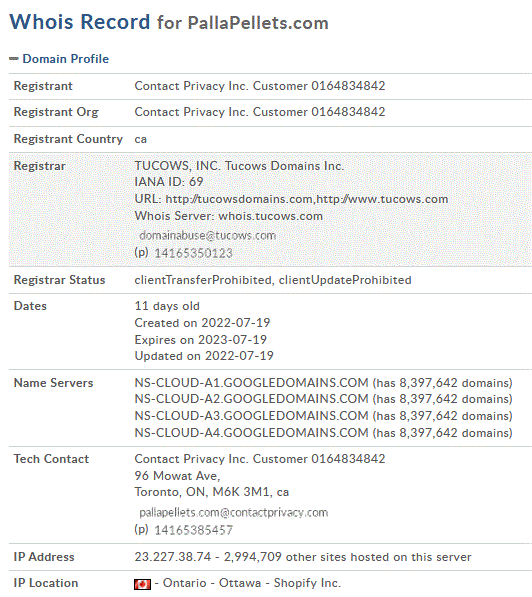Click the minus icon beside Domain Profile
Viewport: 532px width, 597px height.
tap(14, 59)
